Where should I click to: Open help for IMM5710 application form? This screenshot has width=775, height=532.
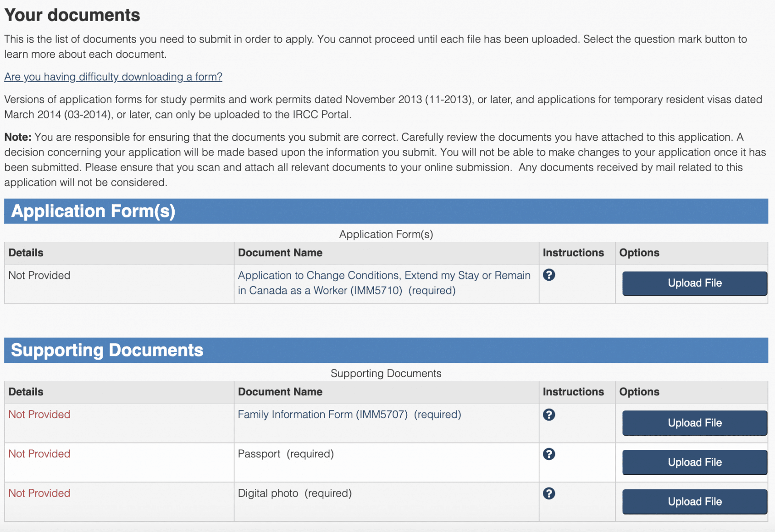click(x=549, y=275)
